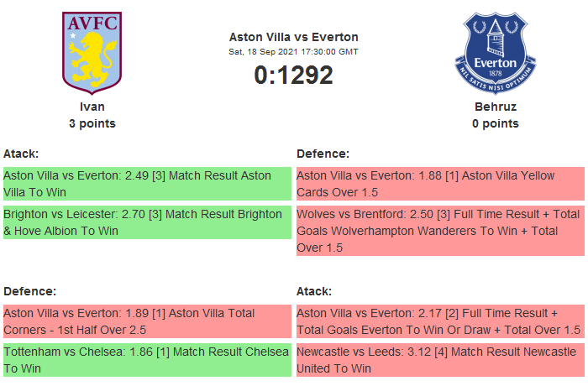Click left-side Atack heading
This screenshot has width=588, height=386.
coord(21,154)
